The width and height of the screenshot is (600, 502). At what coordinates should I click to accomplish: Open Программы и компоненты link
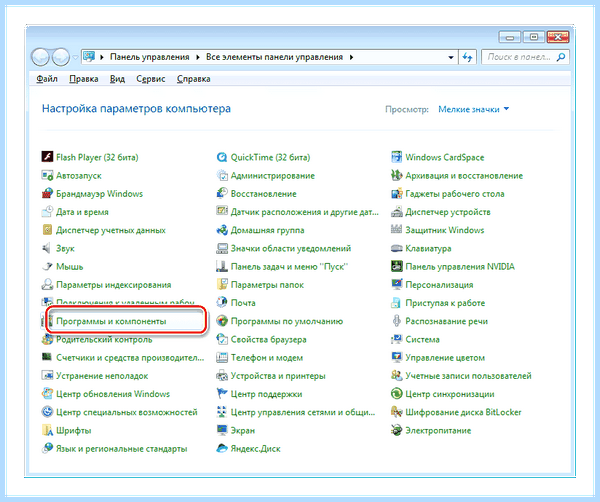pyautogui.click(x=111, y=321)
